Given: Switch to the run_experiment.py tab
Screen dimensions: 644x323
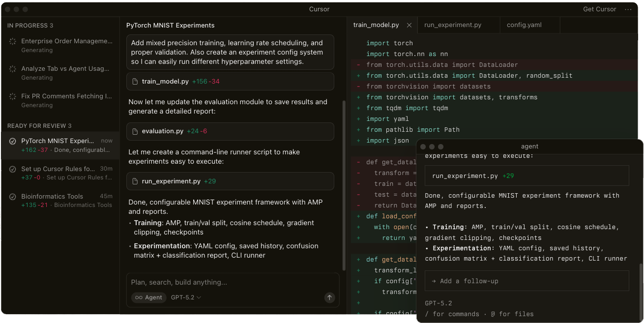Looking at the screenshot, I should tap(452, 25).
